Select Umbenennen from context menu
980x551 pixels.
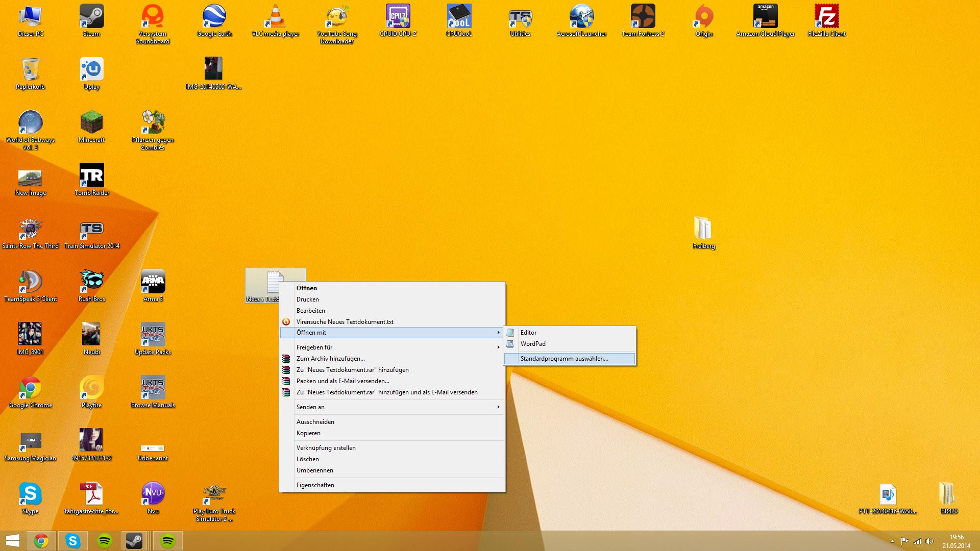pos(314,470)
